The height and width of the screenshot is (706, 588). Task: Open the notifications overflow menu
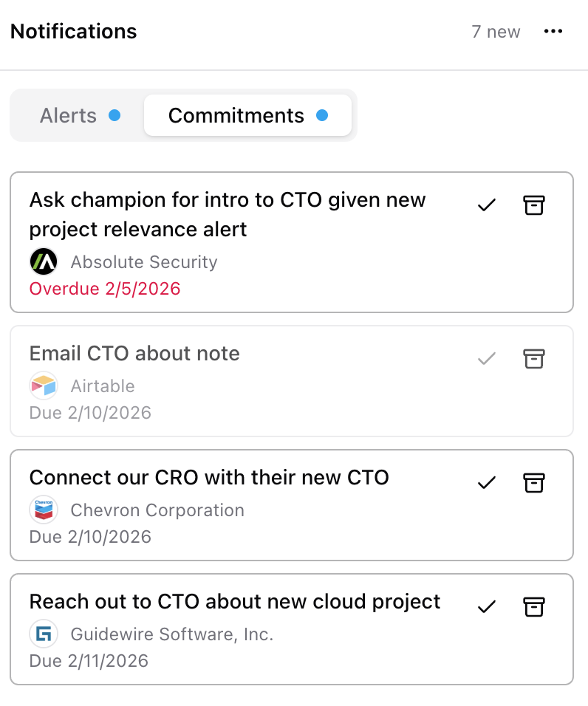(x=553, y=31)
